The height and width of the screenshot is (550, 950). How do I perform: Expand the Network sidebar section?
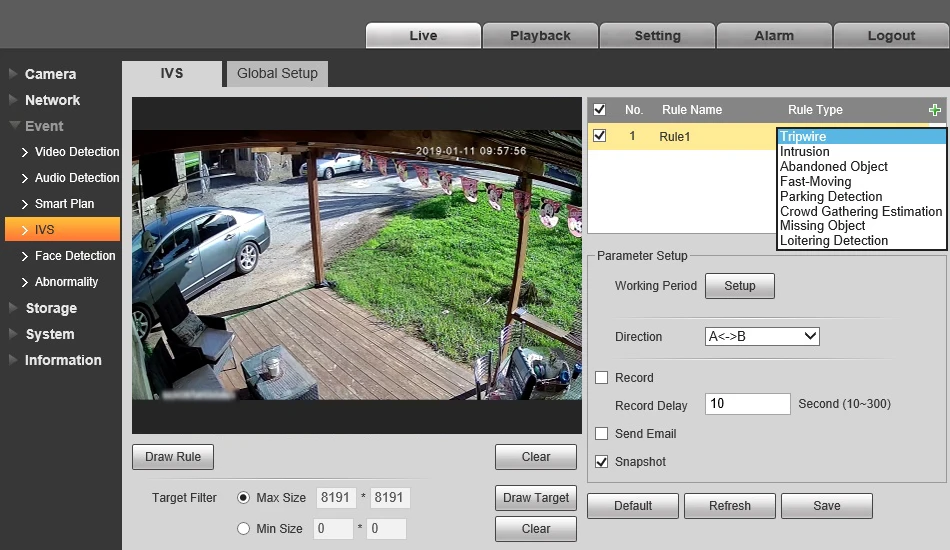(x=52, y=100)
